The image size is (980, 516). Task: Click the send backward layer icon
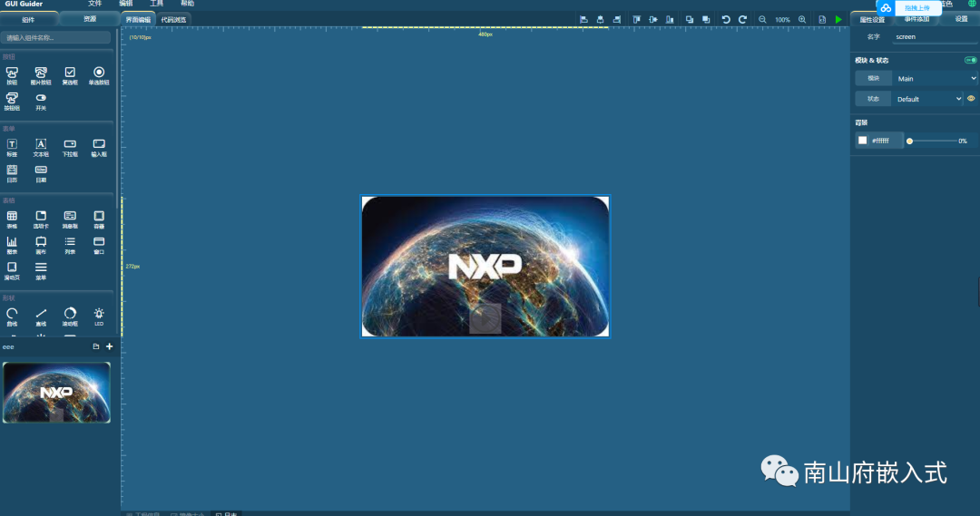coord(706,19)
